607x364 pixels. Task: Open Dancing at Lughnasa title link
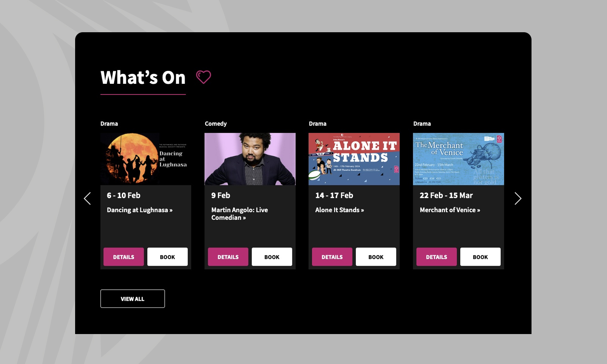[140, 210]
